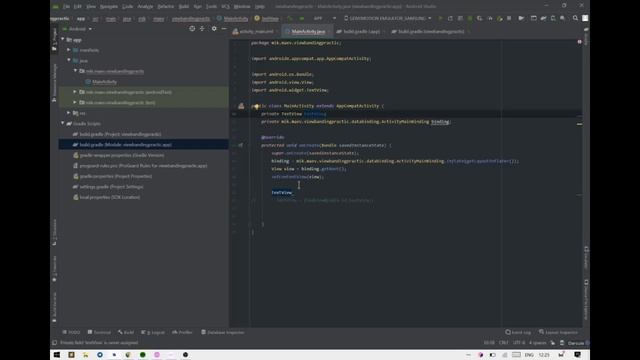The width and height of the screenshot is (640, 360).
Task: Expand the res folder
Action: point(69,113)
